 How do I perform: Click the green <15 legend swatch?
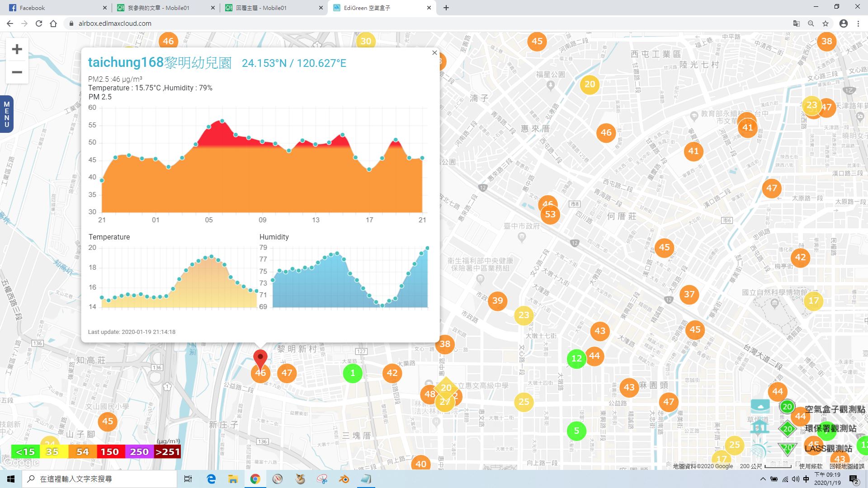pos(25,452)
